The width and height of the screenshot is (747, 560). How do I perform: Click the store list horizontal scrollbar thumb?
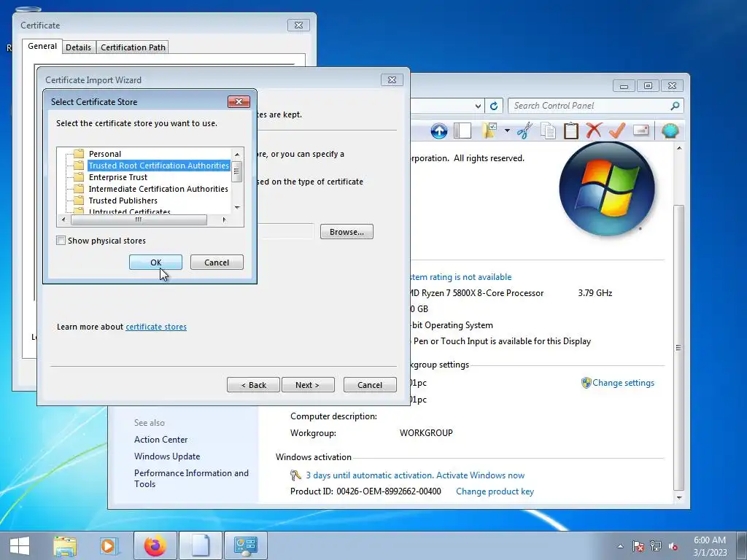click(x=139, y=219)
